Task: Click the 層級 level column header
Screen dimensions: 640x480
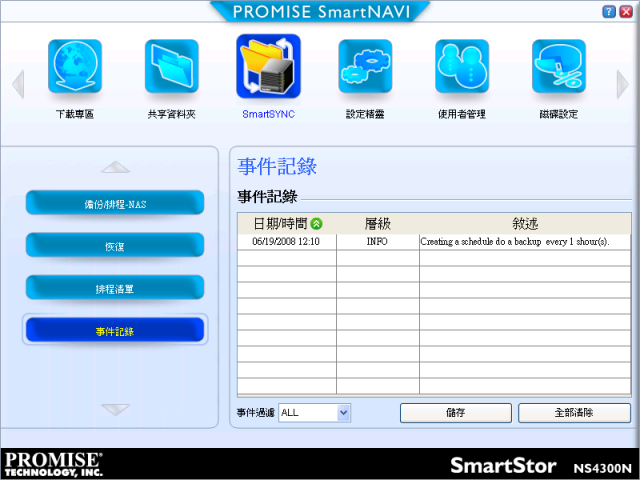Action: (378, 224)
